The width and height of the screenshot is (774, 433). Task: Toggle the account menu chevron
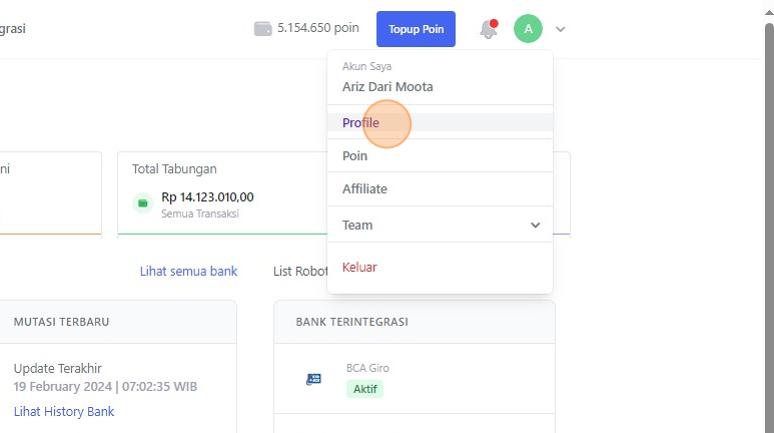coord(560,29)
